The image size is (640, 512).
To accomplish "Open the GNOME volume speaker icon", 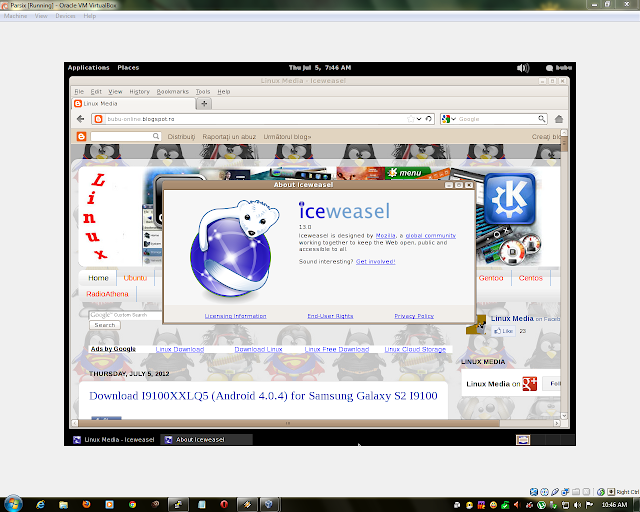I will [523, 68].
